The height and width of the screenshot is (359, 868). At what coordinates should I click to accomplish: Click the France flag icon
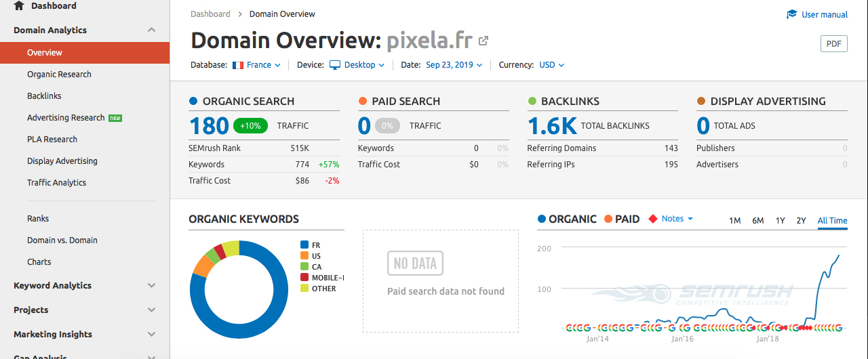(238, 65)
